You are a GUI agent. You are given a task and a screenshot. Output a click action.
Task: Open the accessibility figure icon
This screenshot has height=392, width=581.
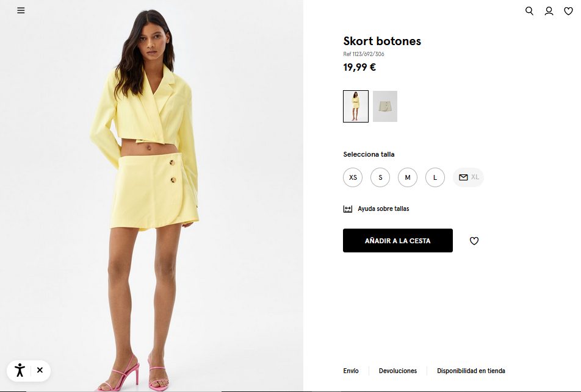(20, 370)
